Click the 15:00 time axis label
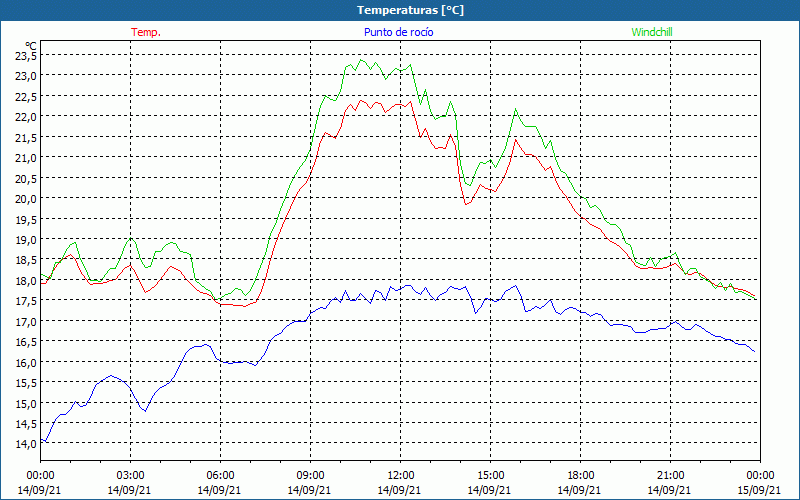The height and width of the screenshot is (500, 800). (490, 476)
